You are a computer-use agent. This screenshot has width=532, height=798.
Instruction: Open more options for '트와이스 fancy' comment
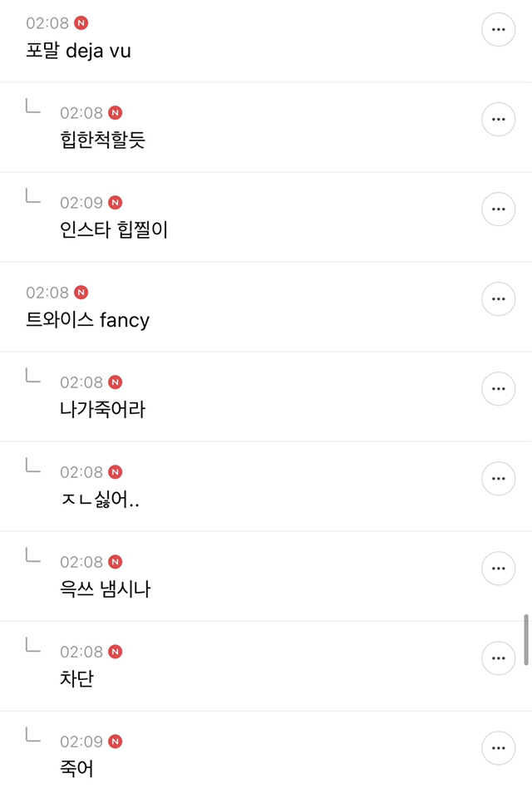click(x=498, y=299)
